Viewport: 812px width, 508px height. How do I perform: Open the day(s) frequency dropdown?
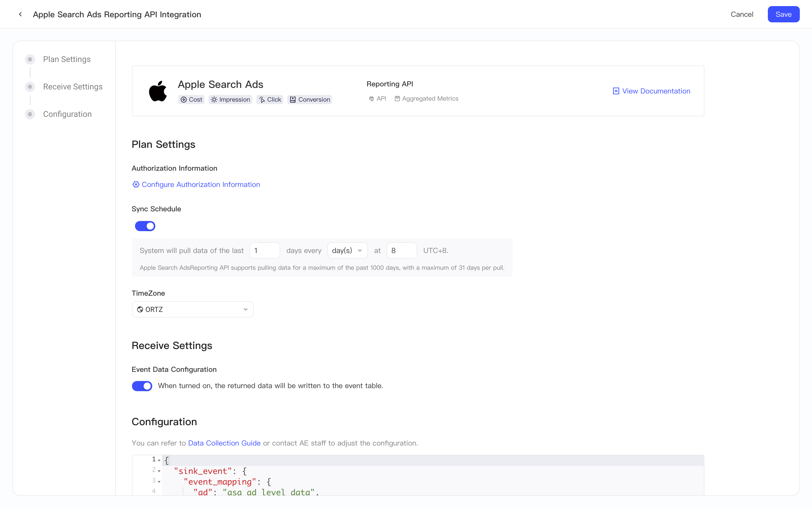347,250
